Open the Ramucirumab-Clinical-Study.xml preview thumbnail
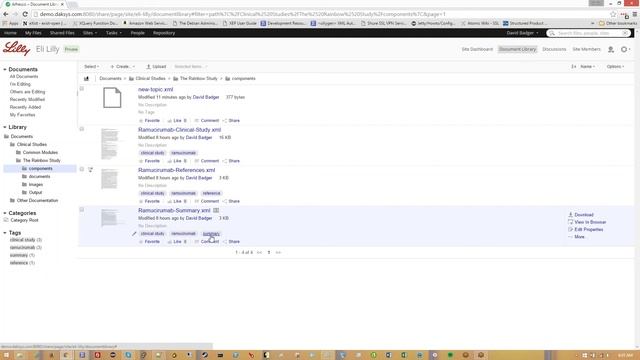The width and height of the screenshot is (640, 360). [x=109, y=144]
